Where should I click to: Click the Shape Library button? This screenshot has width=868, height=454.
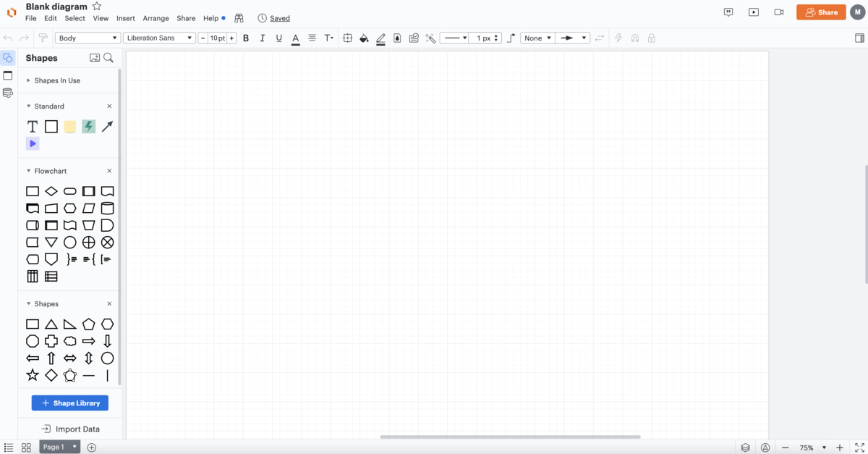pos(69,403)
